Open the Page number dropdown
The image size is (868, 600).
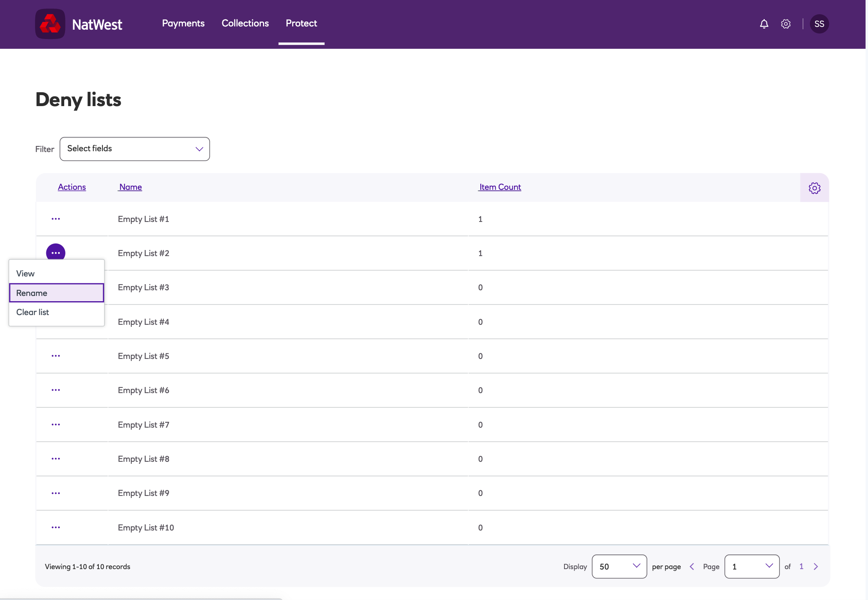(752, 567)
